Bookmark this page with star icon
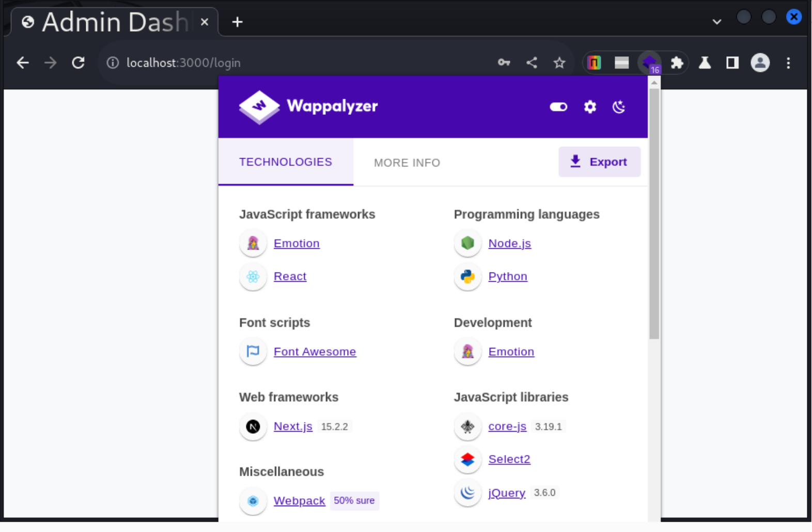812x532 pixels. pos(559,63)
